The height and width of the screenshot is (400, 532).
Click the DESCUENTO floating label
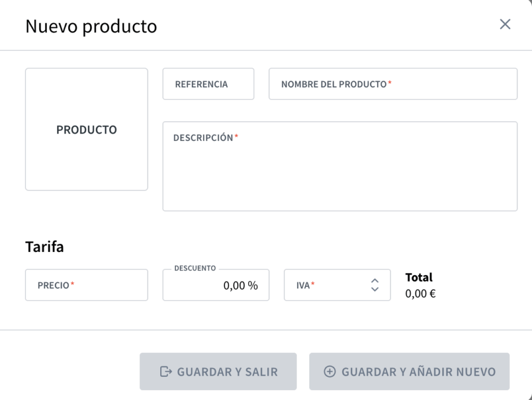(x=195, y=268)
